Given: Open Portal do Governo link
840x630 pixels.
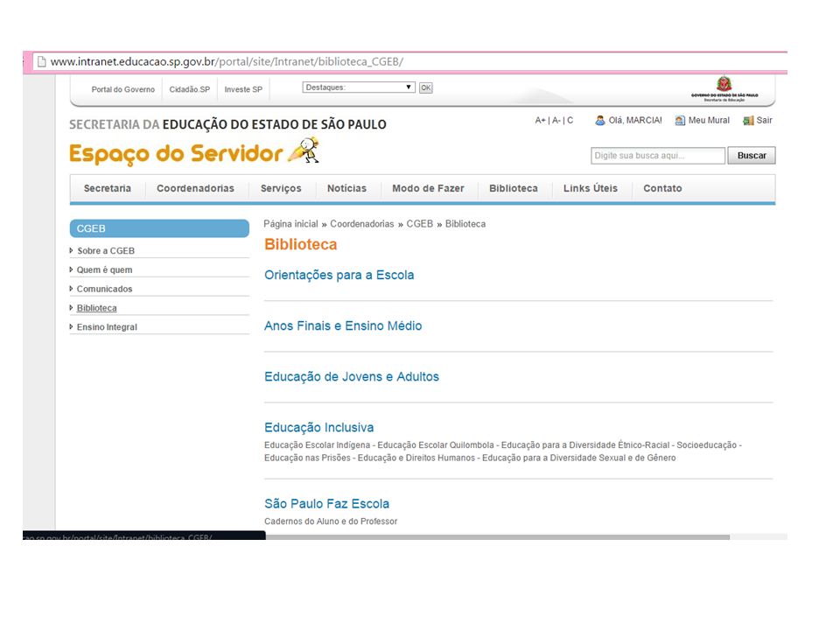Looking at the screenshot, I should [123, 89].
